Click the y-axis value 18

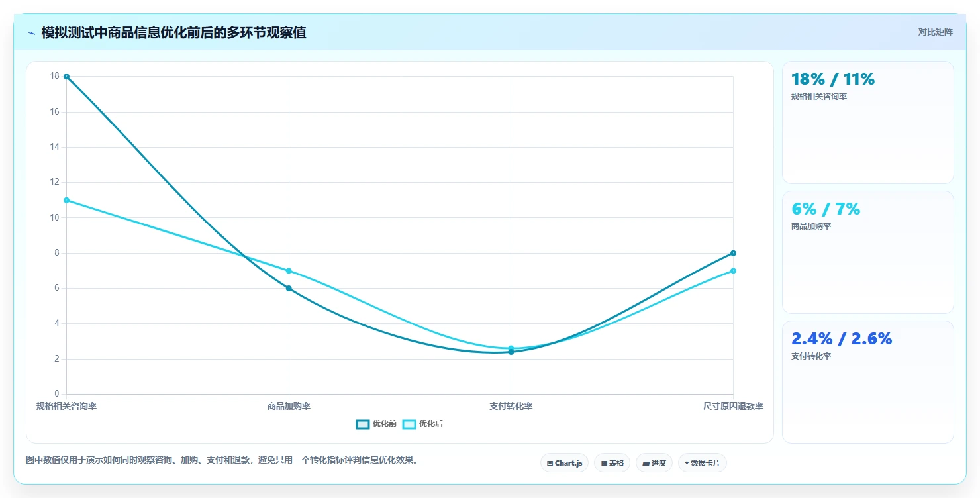click(x=54, y=76)
